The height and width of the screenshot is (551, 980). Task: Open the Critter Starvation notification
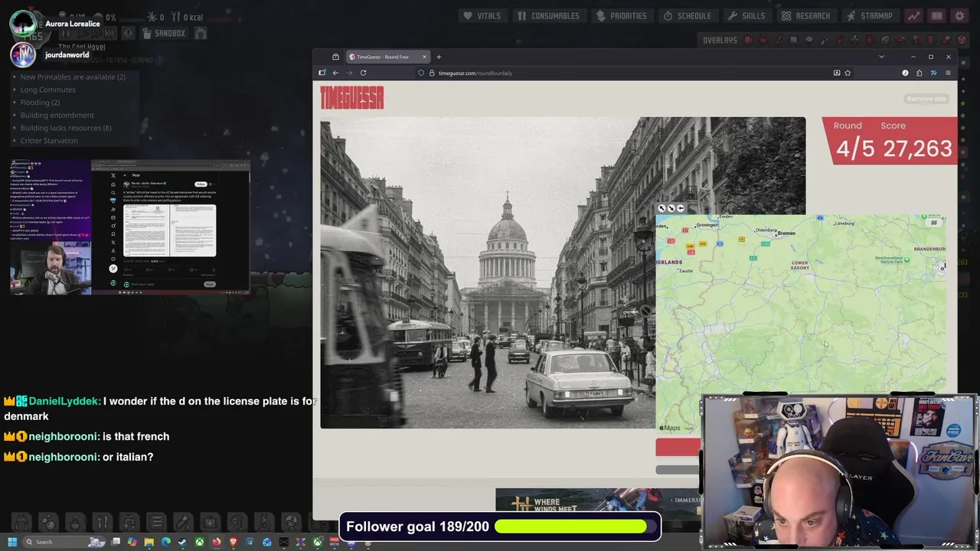tap(49, 141)
